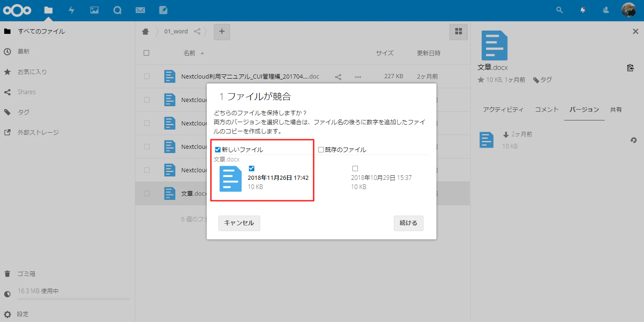Show notifications via the bell icon
This screenshot has width=644, height=322.
583,10
